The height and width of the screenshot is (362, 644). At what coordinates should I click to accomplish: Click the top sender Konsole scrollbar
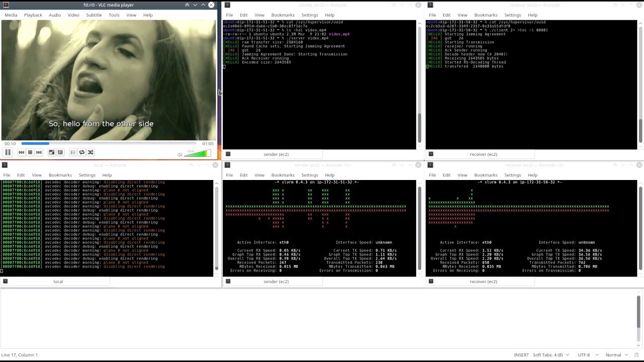[420, 84]
